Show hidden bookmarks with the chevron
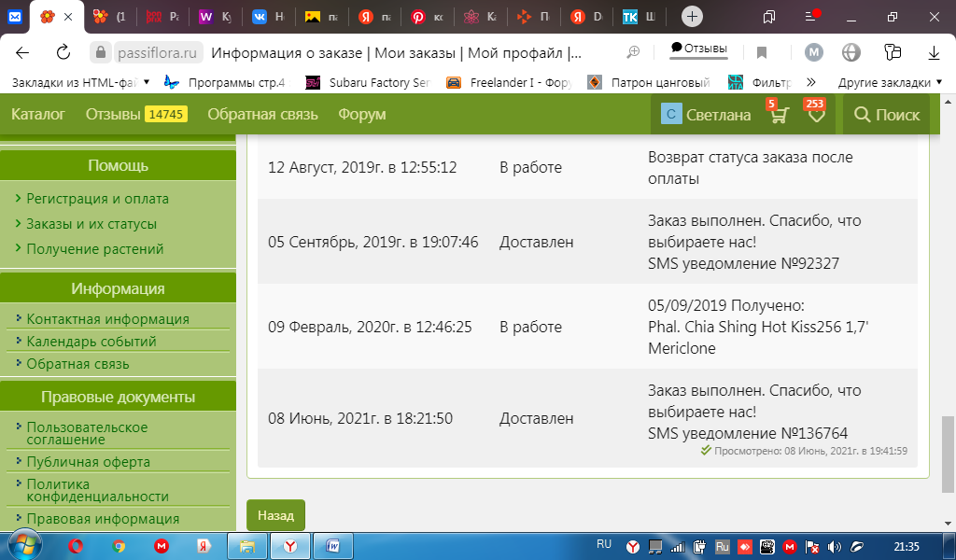 810,82
